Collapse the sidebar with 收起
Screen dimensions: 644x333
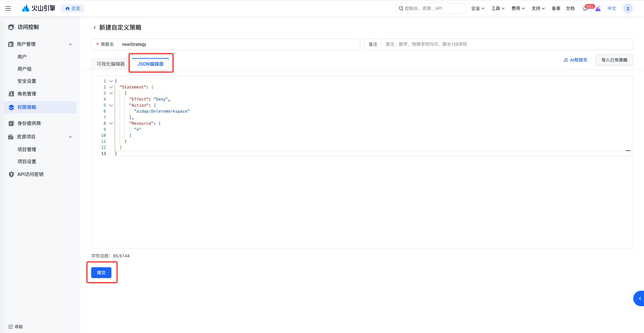coord(15,326)
